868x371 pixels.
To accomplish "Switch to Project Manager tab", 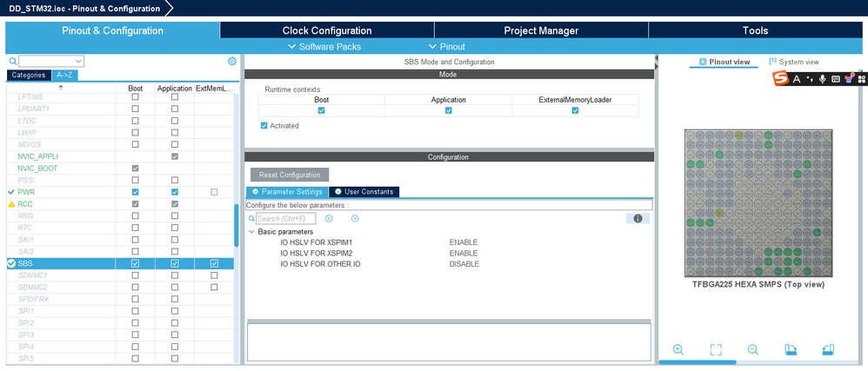I will click(x=541, y=30).
